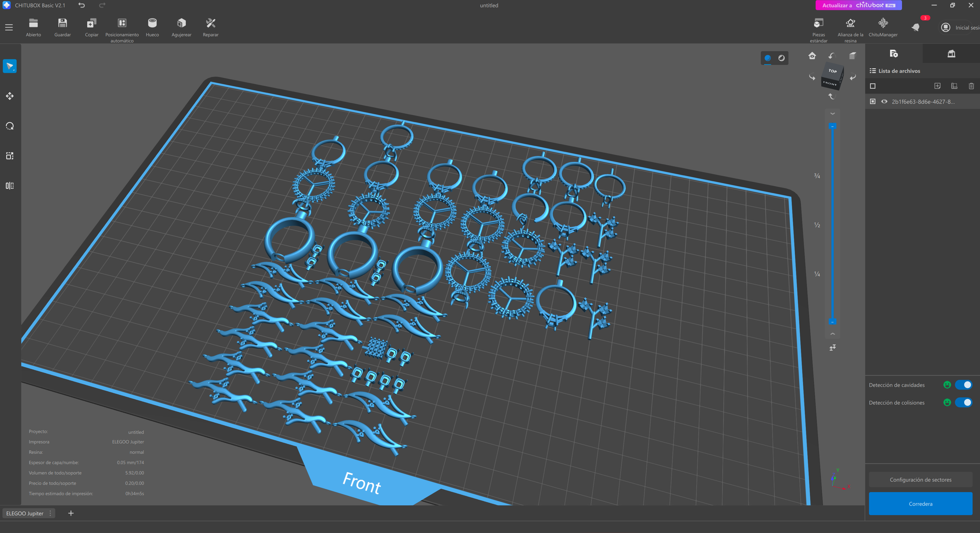This screenshot has height=533, width=980.
Task: Toggle Detección de cavidades switch
Action: [x=963, y=385]
